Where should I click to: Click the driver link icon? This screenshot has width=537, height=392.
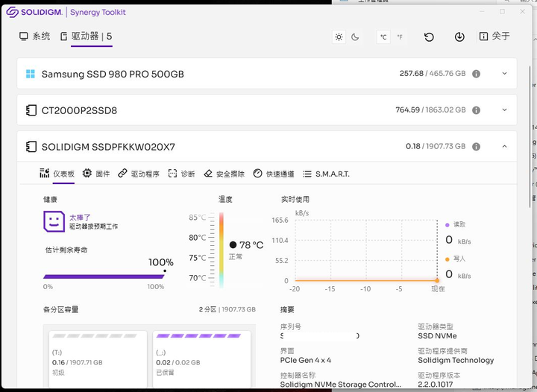[x=122, y=173]
